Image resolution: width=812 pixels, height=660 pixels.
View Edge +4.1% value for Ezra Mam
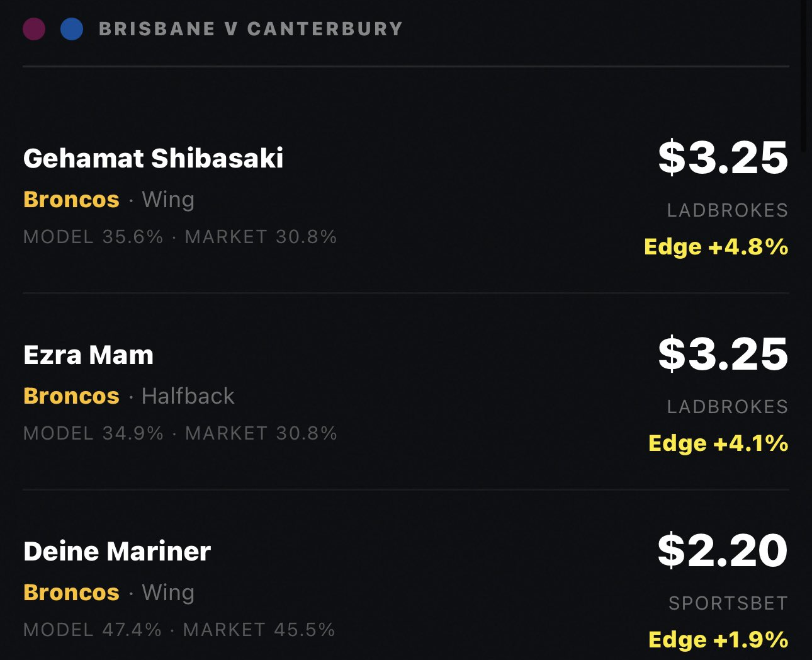click(x=718, y=443)
